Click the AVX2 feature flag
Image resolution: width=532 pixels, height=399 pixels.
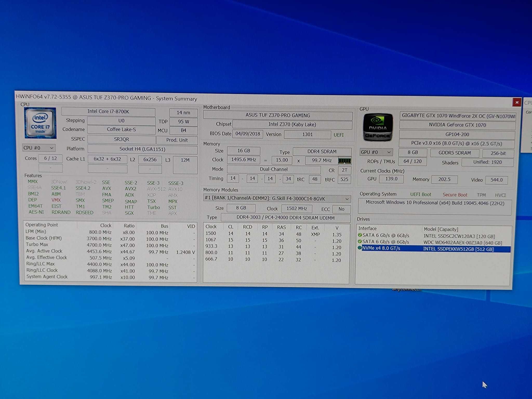(130, 189)
